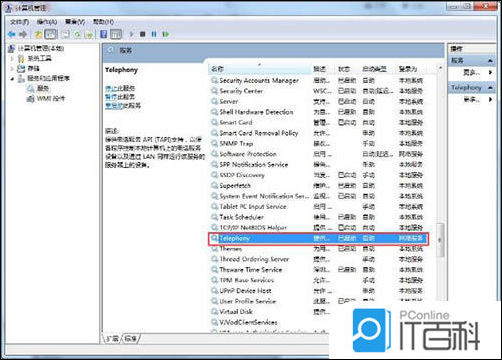Click the Smart Card service gear icon
Viewport: 502px width, 360px height.
tap(214, 122)
